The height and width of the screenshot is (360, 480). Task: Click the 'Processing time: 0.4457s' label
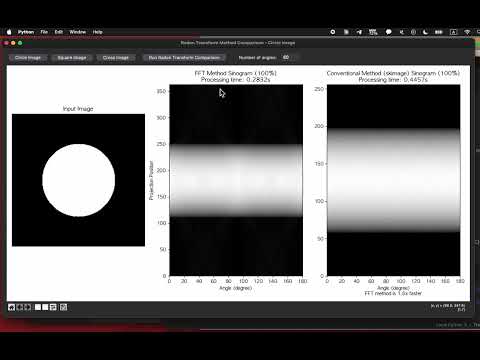click(x=393, y=80)
